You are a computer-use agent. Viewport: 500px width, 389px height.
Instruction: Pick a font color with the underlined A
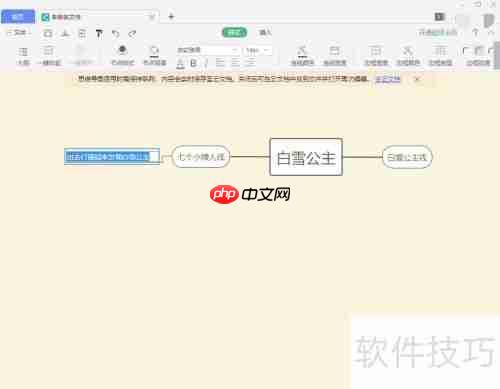point(180,63)
